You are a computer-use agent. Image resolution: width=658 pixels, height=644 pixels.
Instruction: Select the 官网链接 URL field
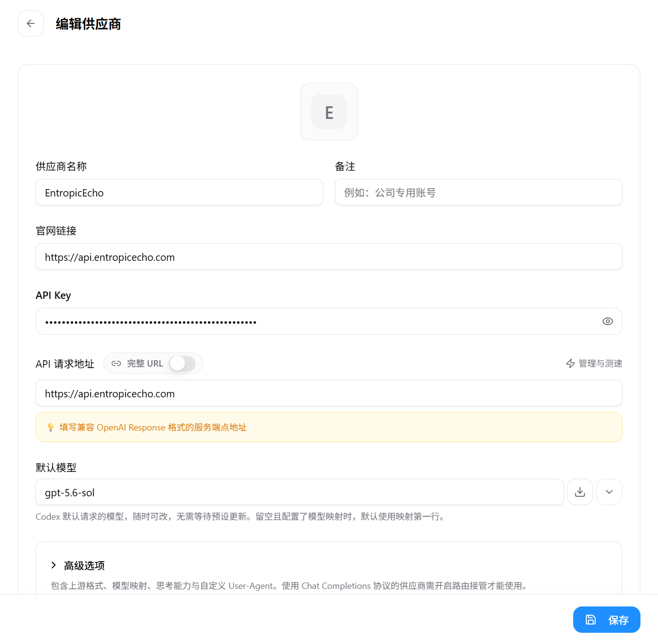(x=329, y=256)
